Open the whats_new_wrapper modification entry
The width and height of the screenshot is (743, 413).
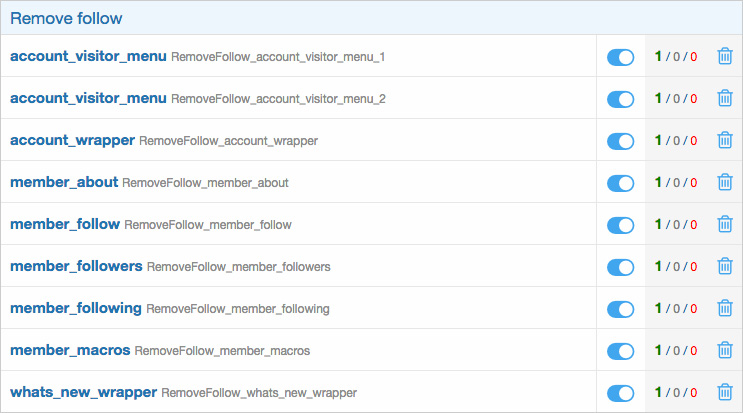[83, 393]
